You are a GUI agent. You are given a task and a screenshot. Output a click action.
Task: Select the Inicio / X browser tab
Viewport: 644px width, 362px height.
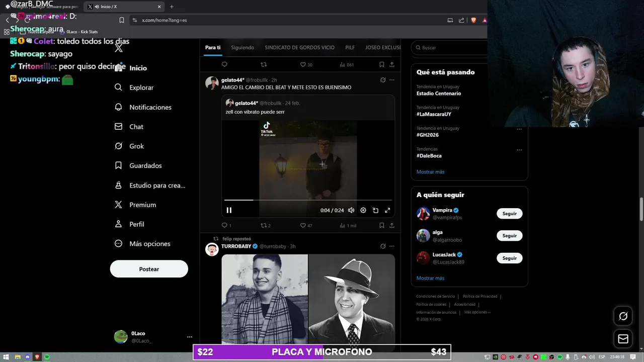(x=123, y=7)
